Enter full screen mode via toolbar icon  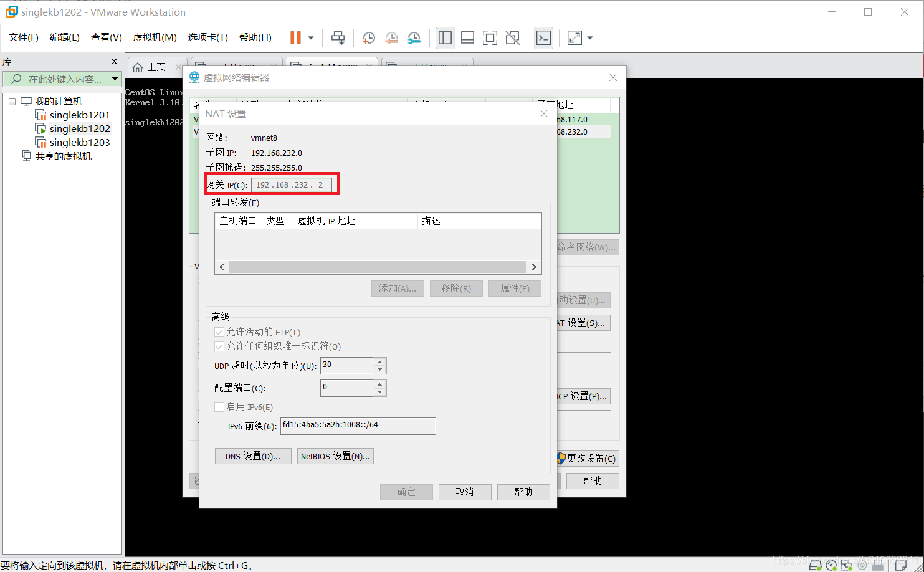click(490, 37)
